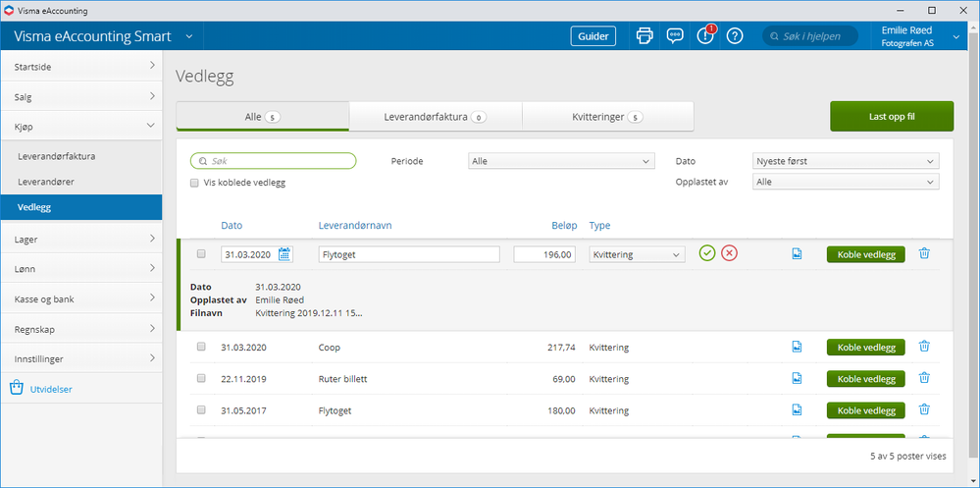Open the Guider button
Screen dimensions: 980x488
pos(593,36)
